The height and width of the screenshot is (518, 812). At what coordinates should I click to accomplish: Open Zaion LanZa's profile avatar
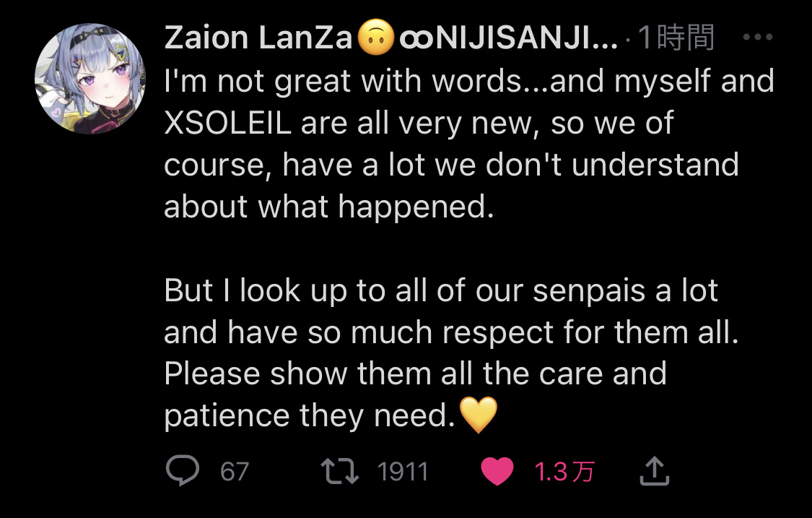(90, 78)
